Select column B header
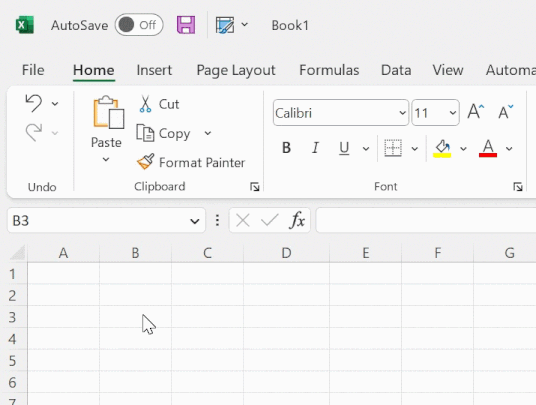This screenshot has width=536, height=405. pos(135,253)
